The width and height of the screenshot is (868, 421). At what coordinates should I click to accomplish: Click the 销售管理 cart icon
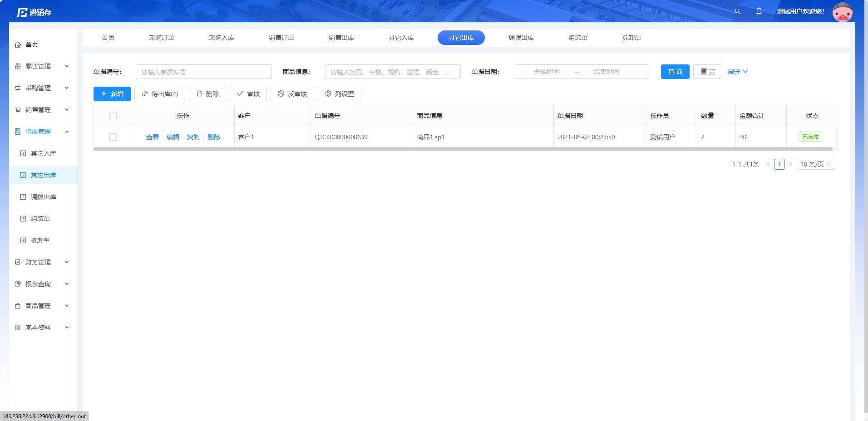click(18, 110)
